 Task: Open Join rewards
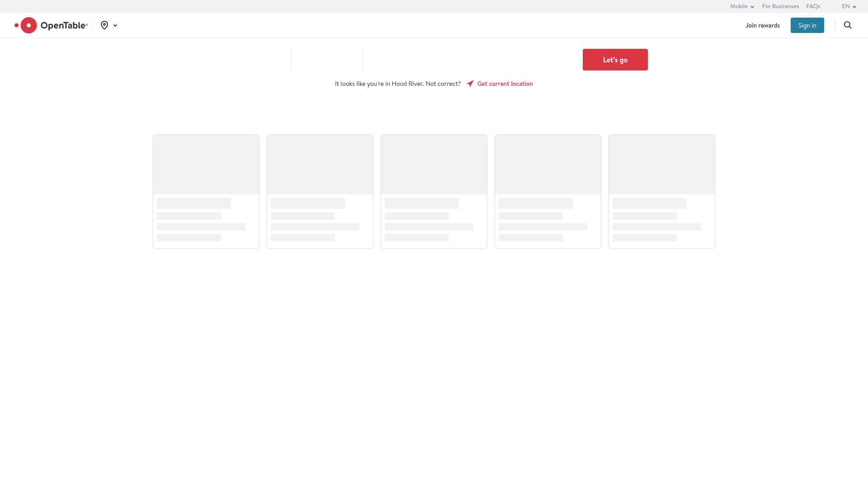coord(762,25)
